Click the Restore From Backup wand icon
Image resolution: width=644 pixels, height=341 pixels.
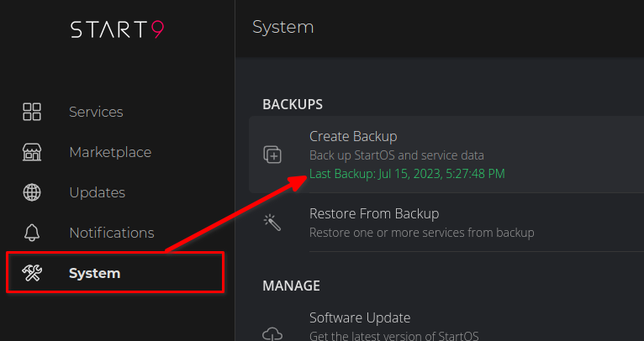[272, 222]
